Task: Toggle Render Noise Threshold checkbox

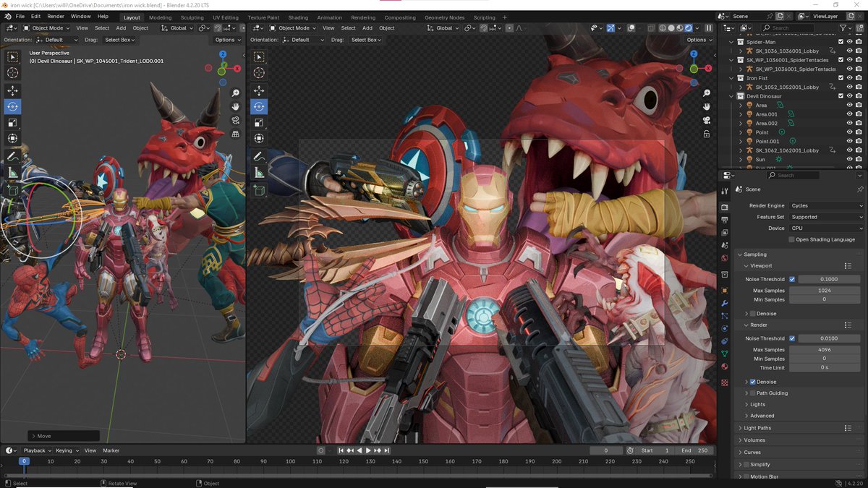Action: [x=792, y=338]
